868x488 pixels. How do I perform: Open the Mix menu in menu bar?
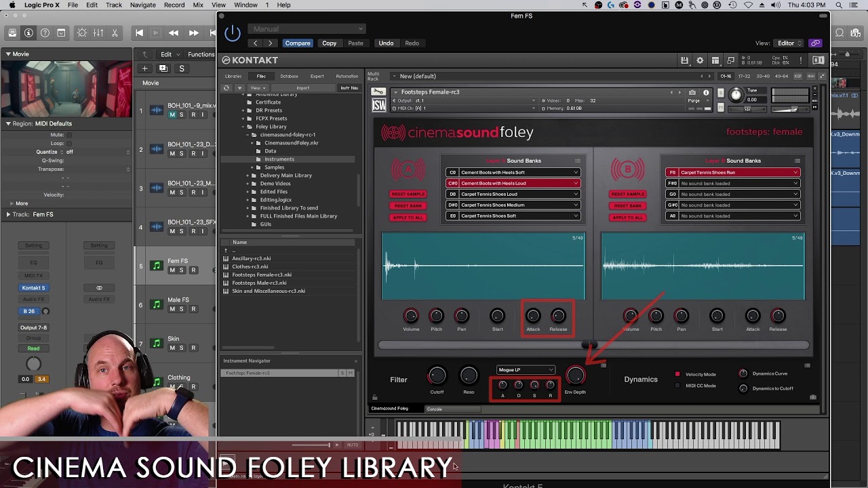coord(198,5)
